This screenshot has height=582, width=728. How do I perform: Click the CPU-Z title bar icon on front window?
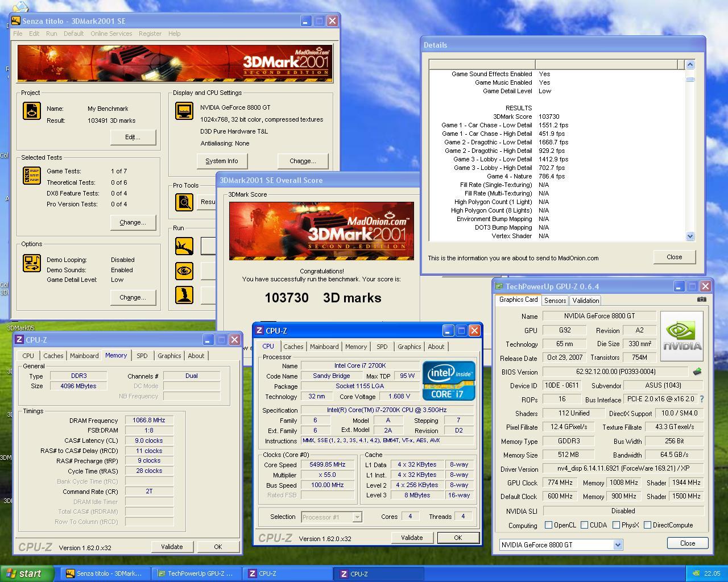tap(259, 331)
